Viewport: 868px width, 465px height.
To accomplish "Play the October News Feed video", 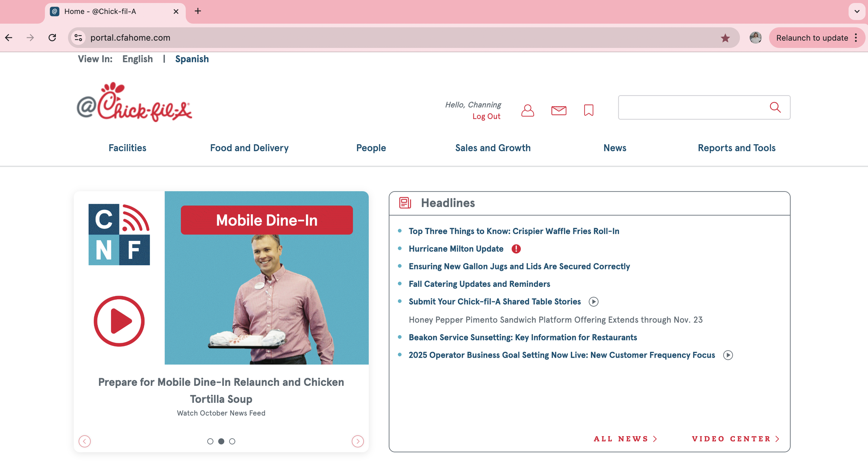I will click(119, 321).
